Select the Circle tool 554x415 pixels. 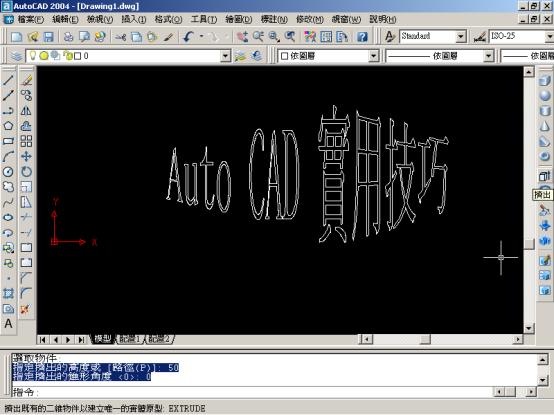pos(8,172)
